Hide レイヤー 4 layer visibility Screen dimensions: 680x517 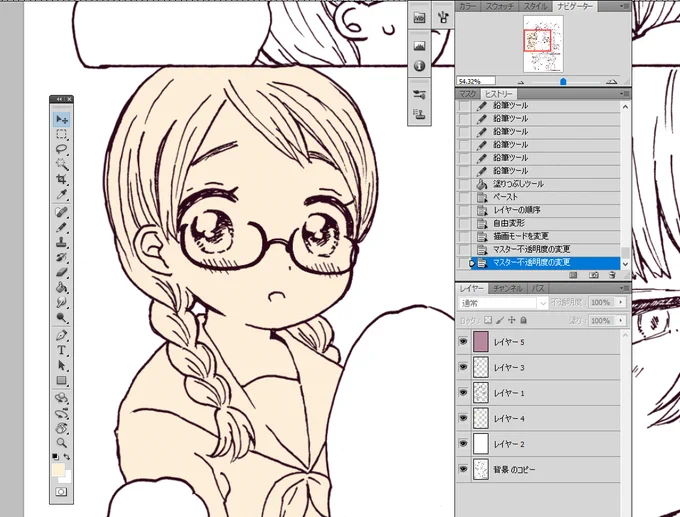[x=463, y=418]
